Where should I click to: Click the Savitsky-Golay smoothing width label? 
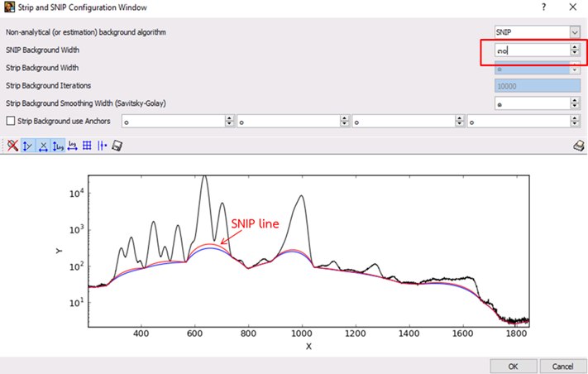coord(86,103)
